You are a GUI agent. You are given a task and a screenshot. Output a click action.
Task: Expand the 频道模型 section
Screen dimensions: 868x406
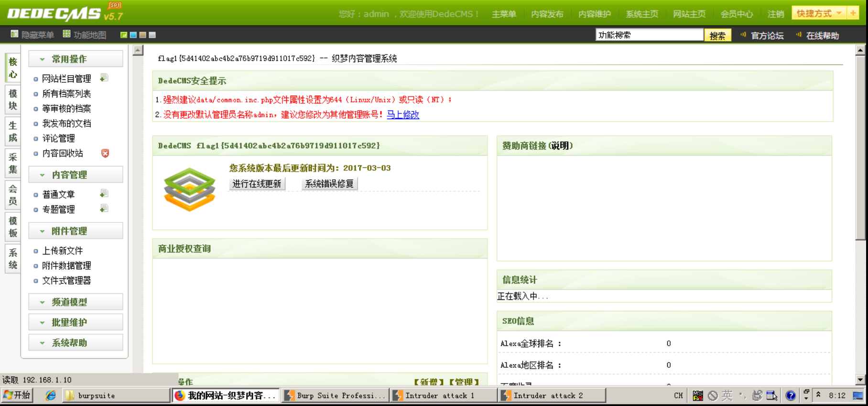(76, 302)
